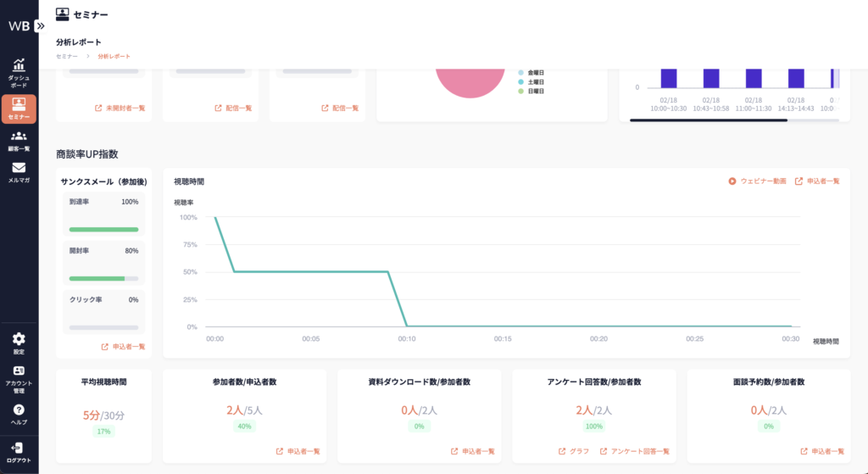
Task: Click the 開封率 progress bar
Action: pyautogui.click(x=103, y=278)
